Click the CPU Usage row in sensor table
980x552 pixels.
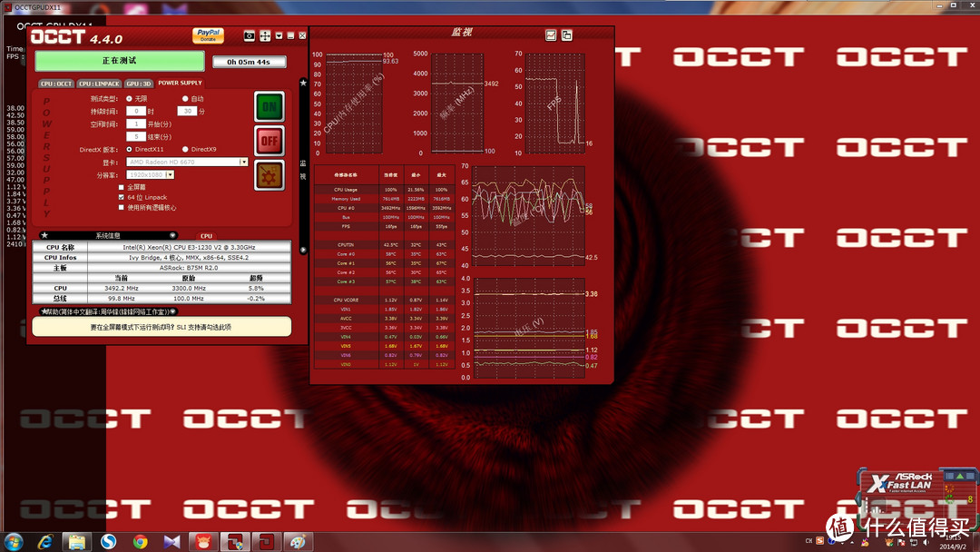(385, 190)
